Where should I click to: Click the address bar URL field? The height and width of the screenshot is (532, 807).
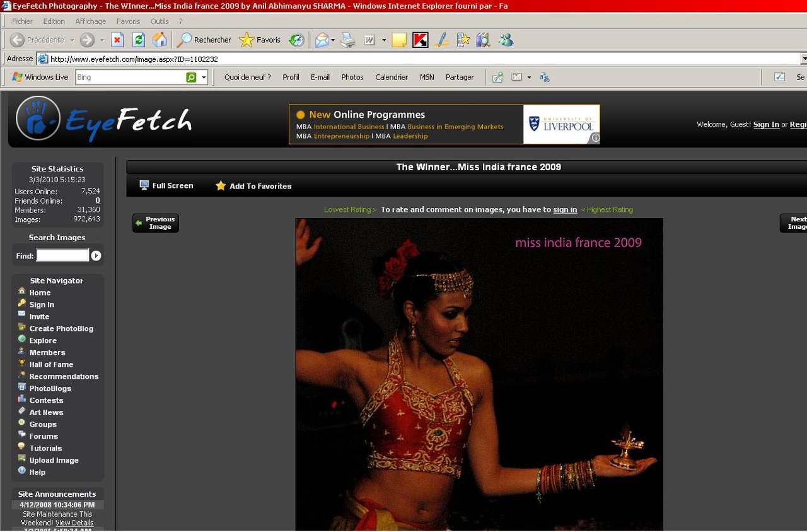tap(418, 59)
